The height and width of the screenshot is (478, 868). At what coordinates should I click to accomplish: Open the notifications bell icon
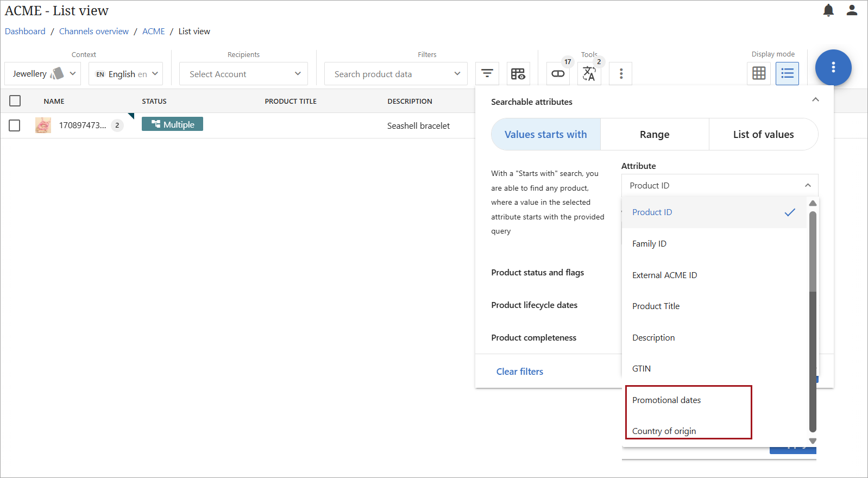828,10
